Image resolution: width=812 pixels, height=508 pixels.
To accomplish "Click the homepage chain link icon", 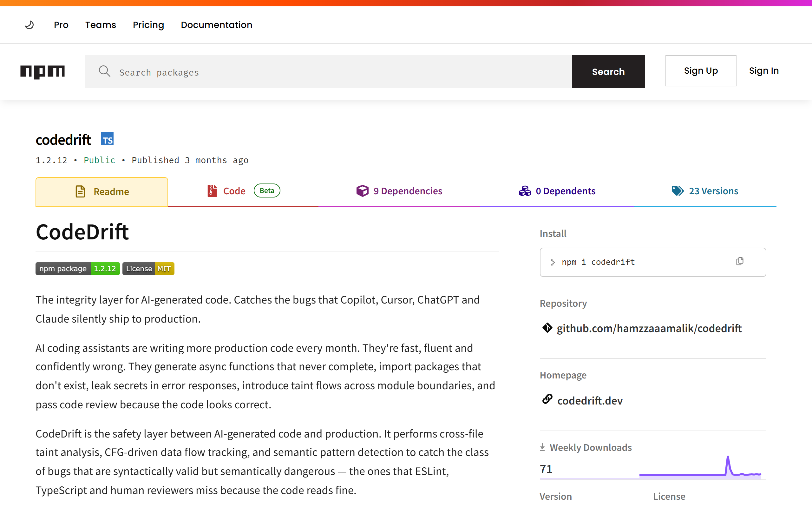I will [x=547, y=399].
